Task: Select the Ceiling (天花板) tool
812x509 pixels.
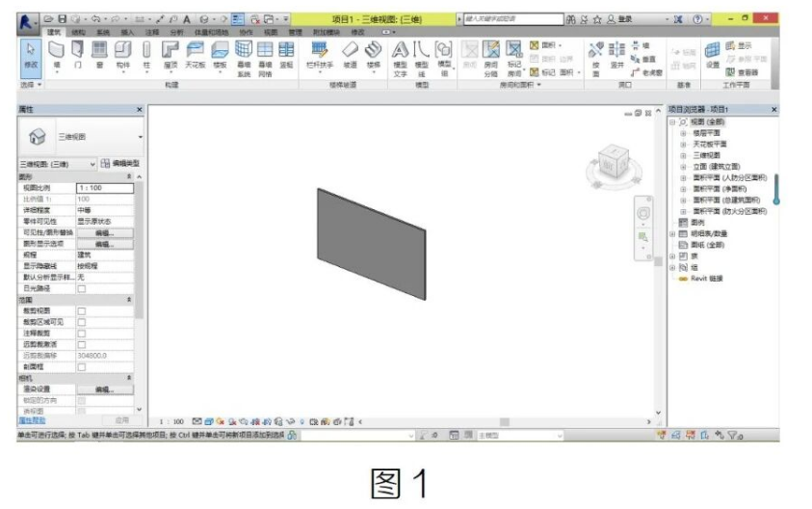Action: (196, 55)
